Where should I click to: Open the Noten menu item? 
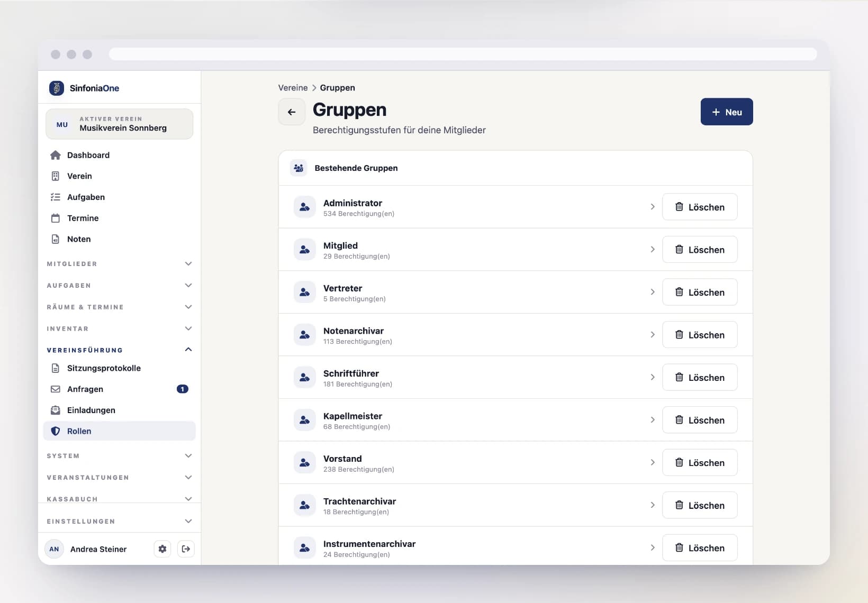(120, 239)
